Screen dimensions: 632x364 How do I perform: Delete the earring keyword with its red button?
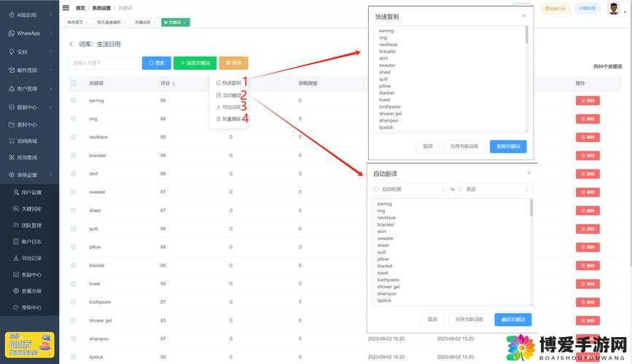pos(588,100)
